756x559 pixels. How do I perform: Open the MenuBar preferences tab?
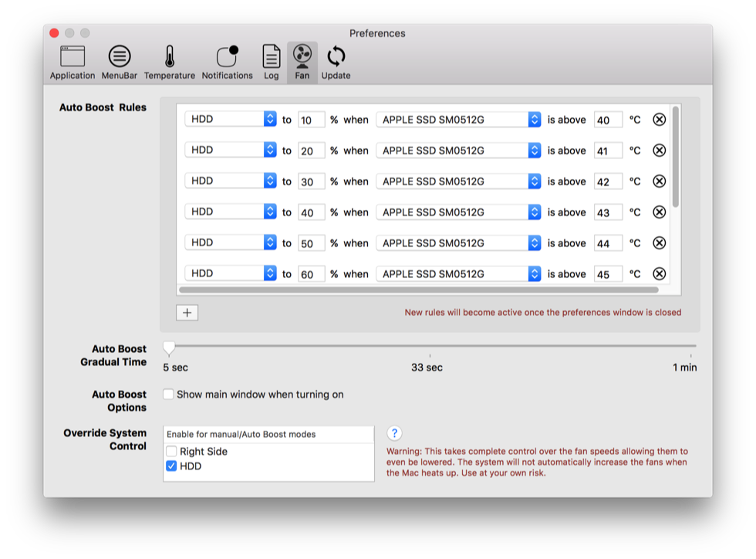pyautogui.click(x=119, y=63)
